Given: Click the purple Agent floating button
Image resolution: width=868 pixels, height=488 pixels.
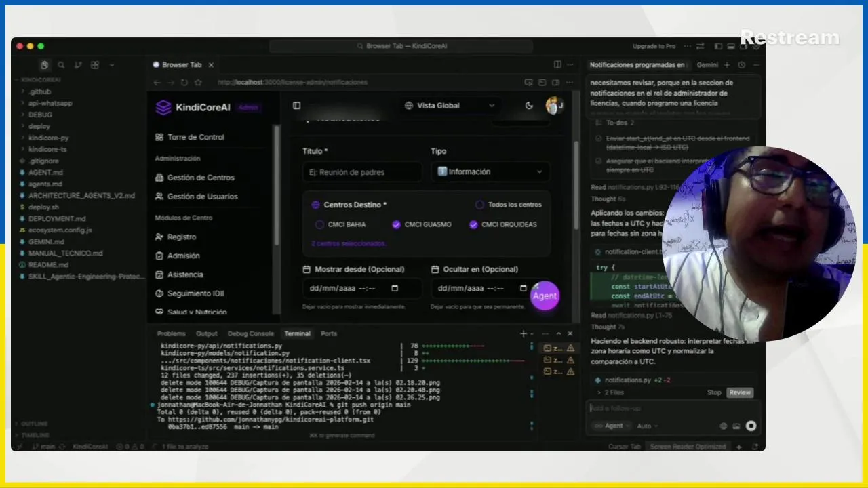Looking at the screenshot, I should (x=545, y=296).
